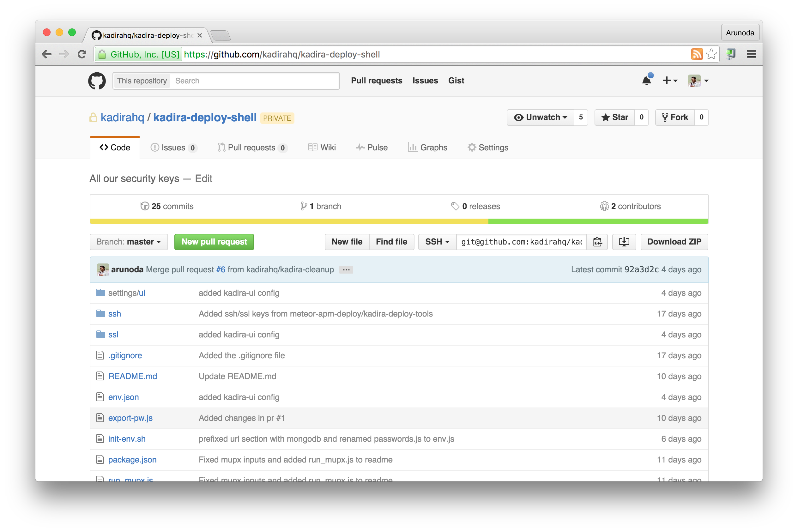
Task: Expand the commit message ellipsis
Action: click(346, 270)
